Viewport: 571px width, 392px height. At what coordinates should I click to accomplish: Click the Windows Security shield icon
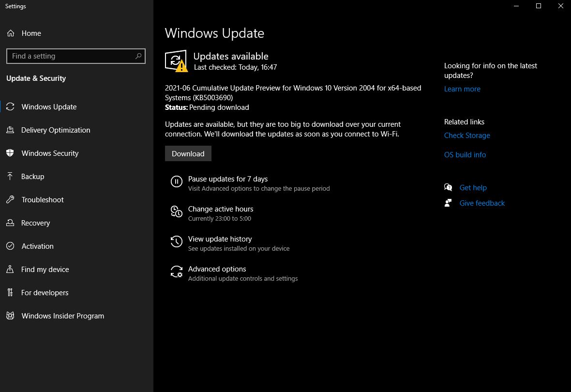10,153
